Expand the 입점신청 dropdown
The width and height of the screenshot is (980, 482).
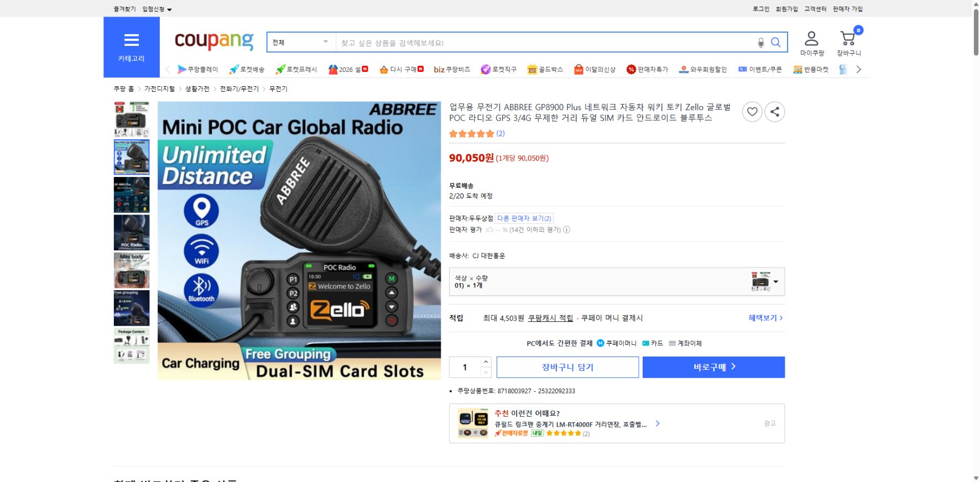(x=157, y=9)
